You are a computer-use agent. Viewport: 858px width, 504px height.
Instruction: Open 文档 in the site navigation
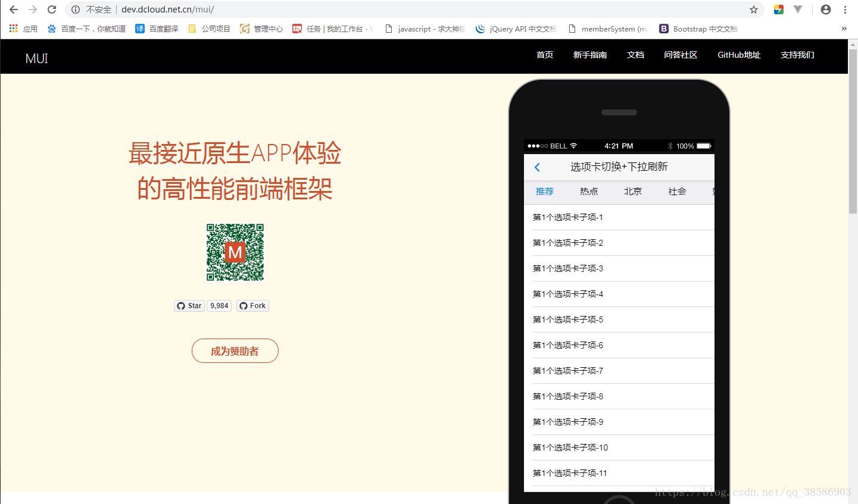[635, 55]
